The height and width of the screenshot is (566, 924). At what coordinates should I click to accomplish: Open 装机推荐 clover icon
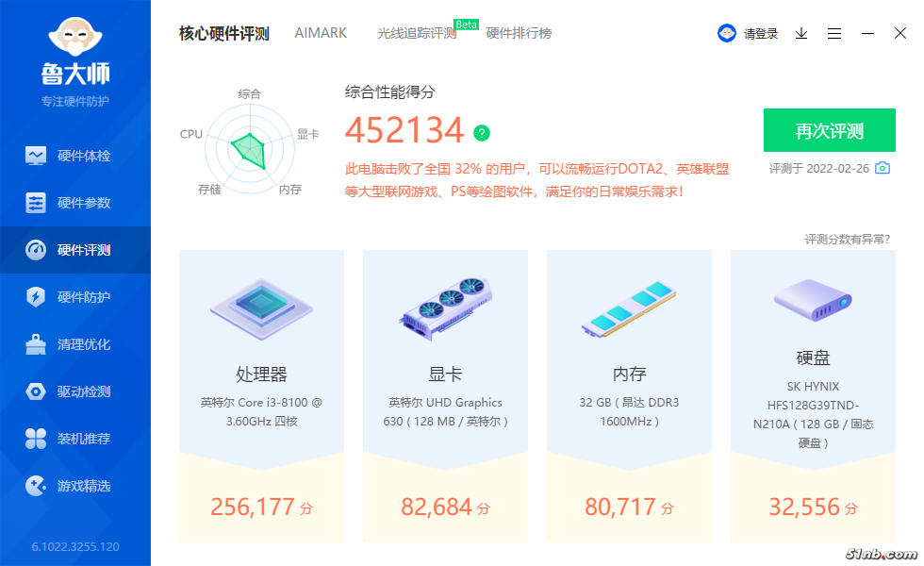[x=36, y=439]
